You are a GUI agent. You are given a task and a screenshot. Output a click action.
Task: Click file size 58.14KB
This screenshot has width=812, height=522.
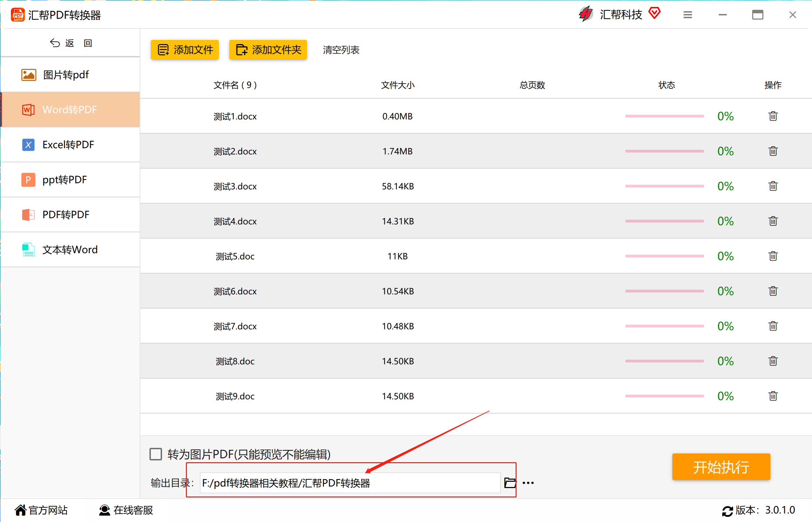[398, 186]
